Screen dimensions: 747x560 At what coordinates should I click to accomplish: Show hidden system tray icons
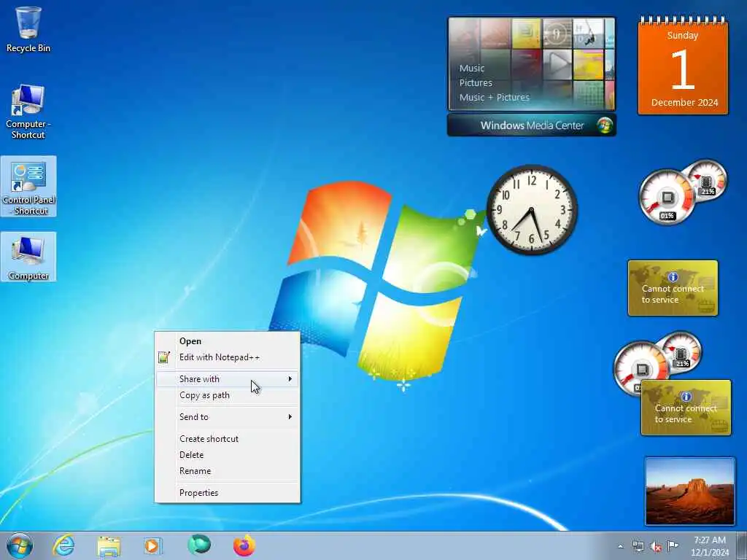click(620, 547)
